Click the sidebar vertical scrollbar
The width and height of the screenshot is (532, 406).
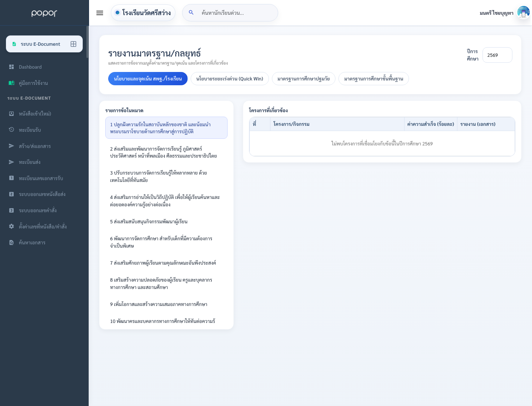(x=87, y=42)
